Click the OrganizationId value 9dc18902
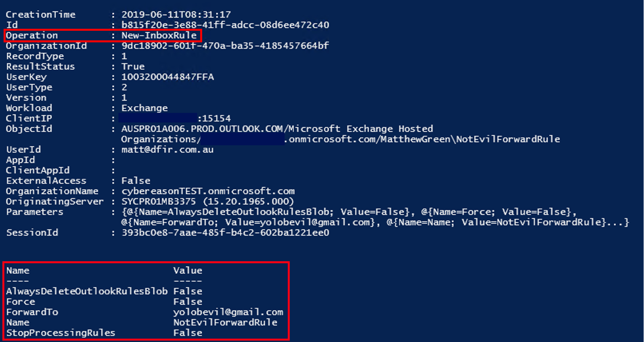Viewport: 644px width, 342px height. 225,46
